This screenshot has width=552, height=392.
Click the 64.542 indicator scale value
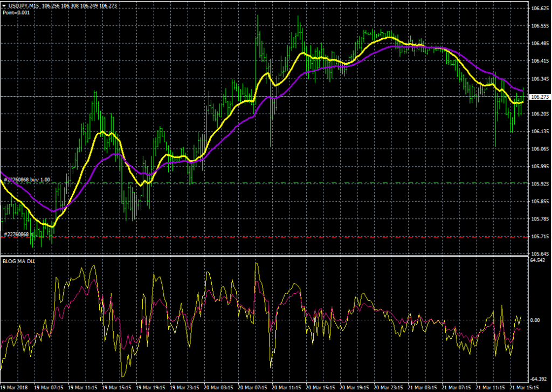point(538,260)
